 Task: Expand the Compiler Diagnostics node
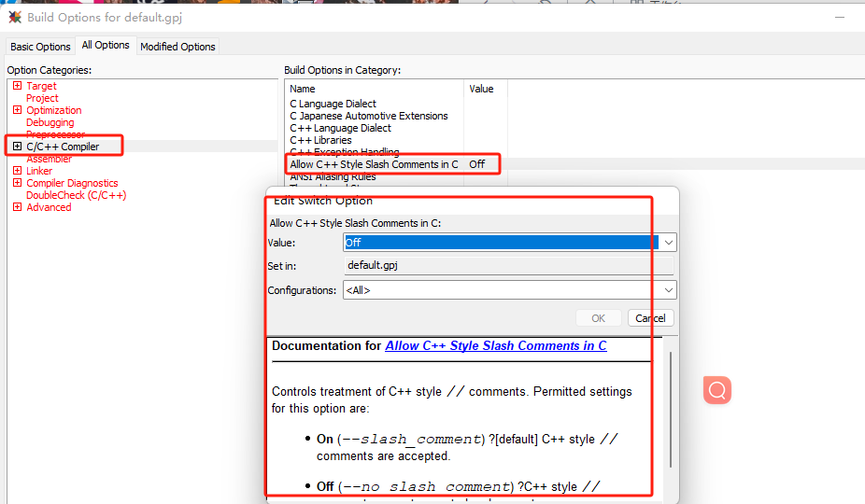pyautogui.click(x=17, y=183)
